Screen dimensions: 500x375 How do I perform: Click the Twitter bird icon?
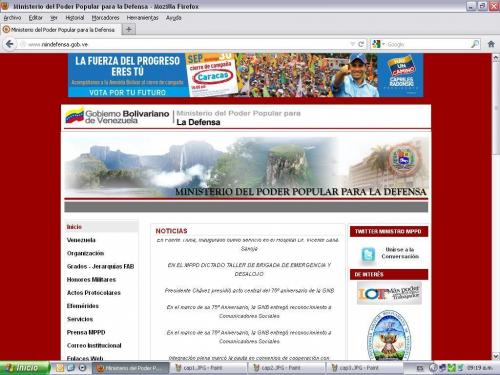click(x=368, y=254)
